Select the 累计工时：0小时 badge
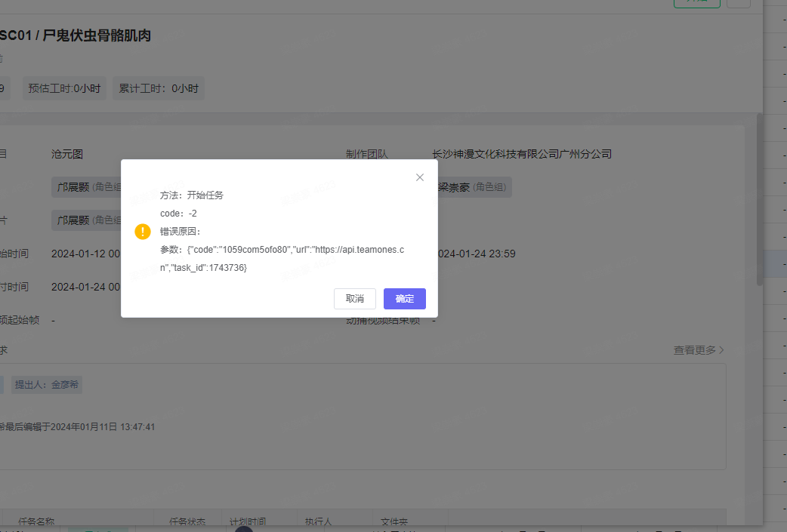The height and width of the screenshot is (532, 787). coord(159,88)
